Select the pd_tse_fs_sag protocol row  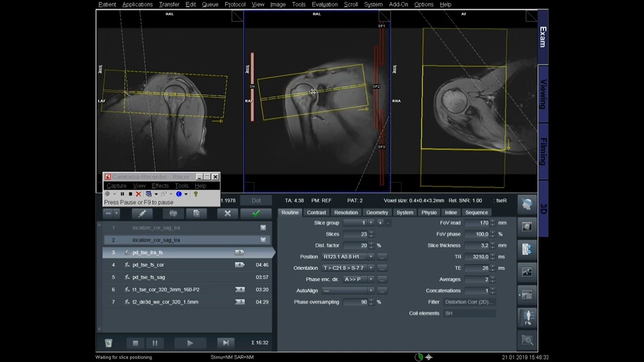(x=187, y=277)
